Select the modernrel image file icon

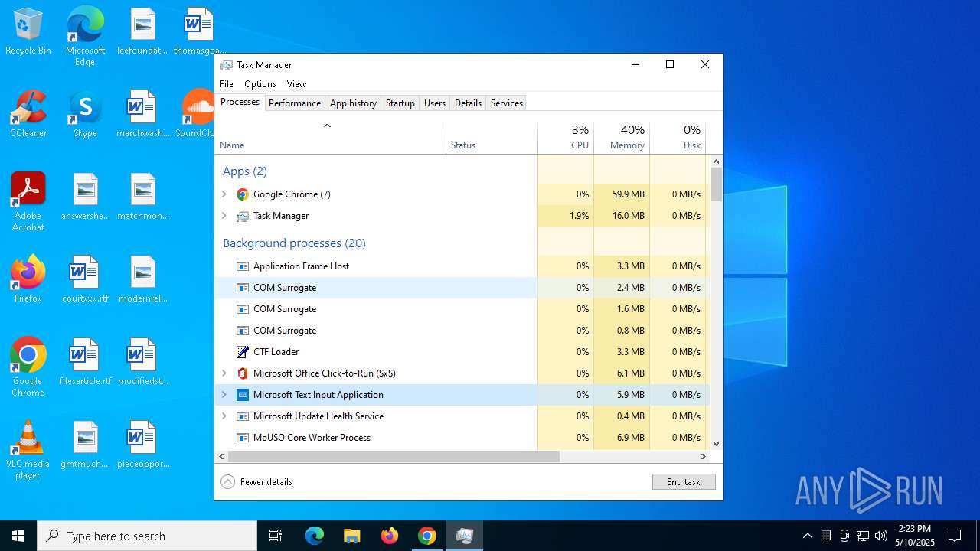coord(142,279)
